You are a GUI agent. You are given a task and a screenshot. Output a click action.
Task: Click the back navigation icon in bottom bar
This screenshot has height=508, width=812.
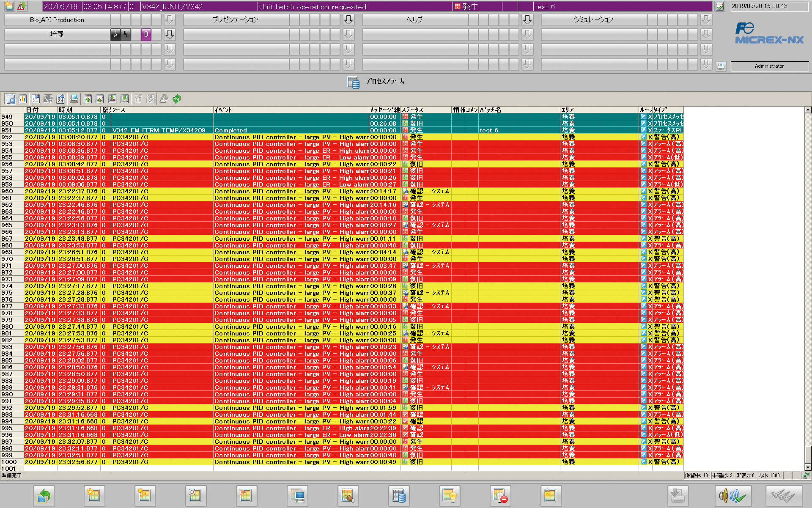point(44,496)
